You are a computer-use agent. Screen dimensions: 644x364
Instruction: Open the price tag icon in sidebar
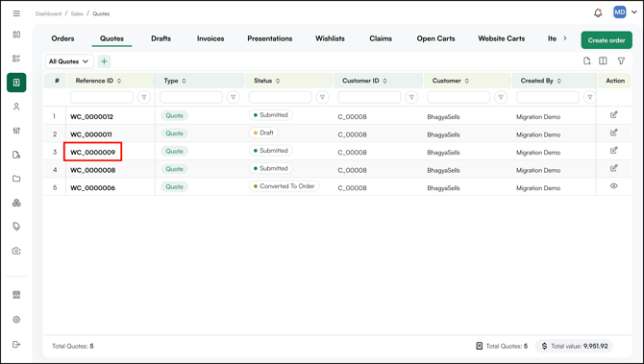[16, 227]
